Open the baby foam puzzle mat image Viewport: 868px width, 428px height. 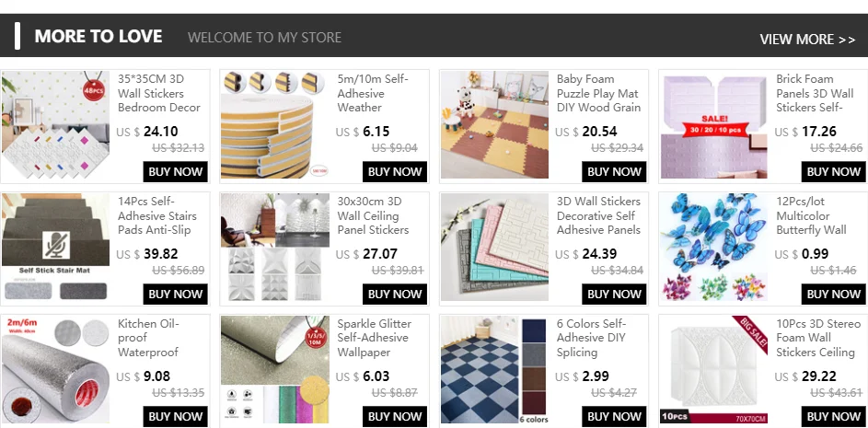click(x=494, y=124)
